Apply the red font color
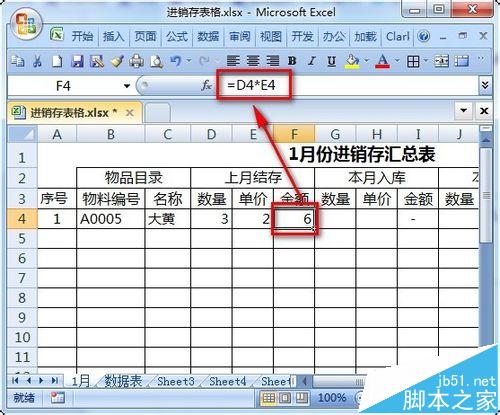 click(x=383, y=61)
